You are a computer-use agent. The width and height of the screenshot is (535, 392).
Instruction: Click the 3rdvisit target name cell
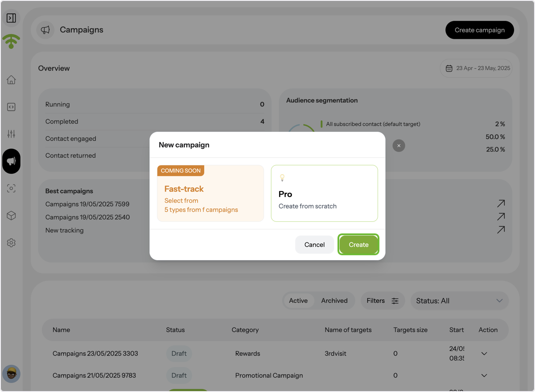(x=336, y=354)
